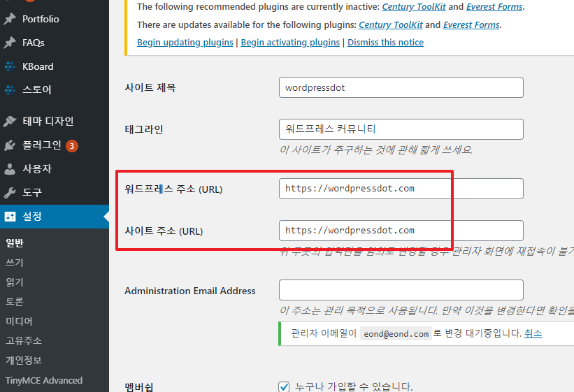Click 취소 to cancel the email change
Image resolution: width=574 pixels, height=392 pixels.
click(533, 333)
